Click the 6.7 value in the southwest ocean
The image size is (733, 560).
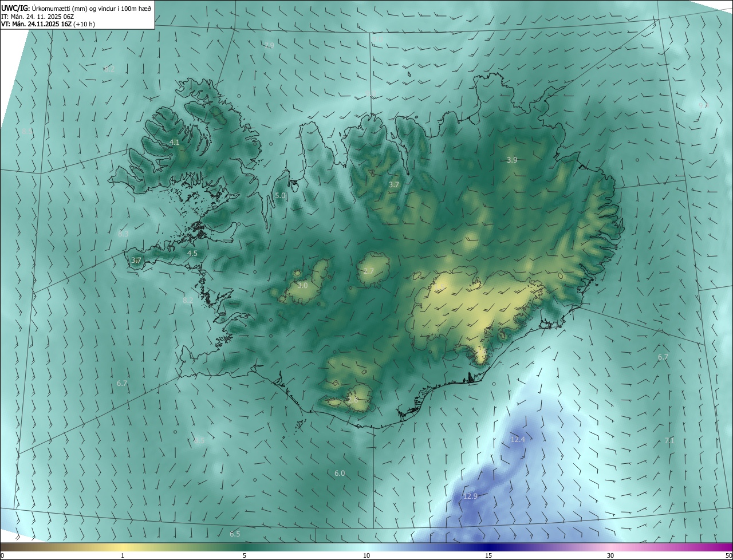[x=122, y=384]
